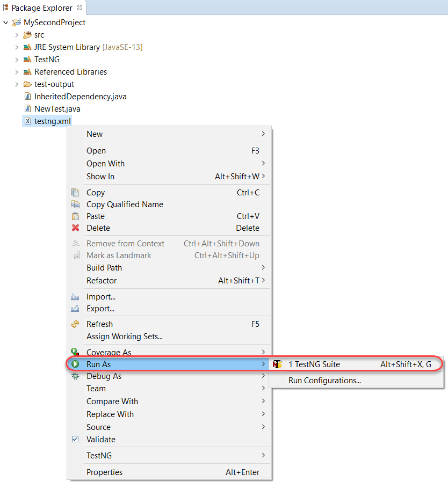
Task: Click the NewTest.java file icon
Action: pyautogui.click(x=27, y=109)
